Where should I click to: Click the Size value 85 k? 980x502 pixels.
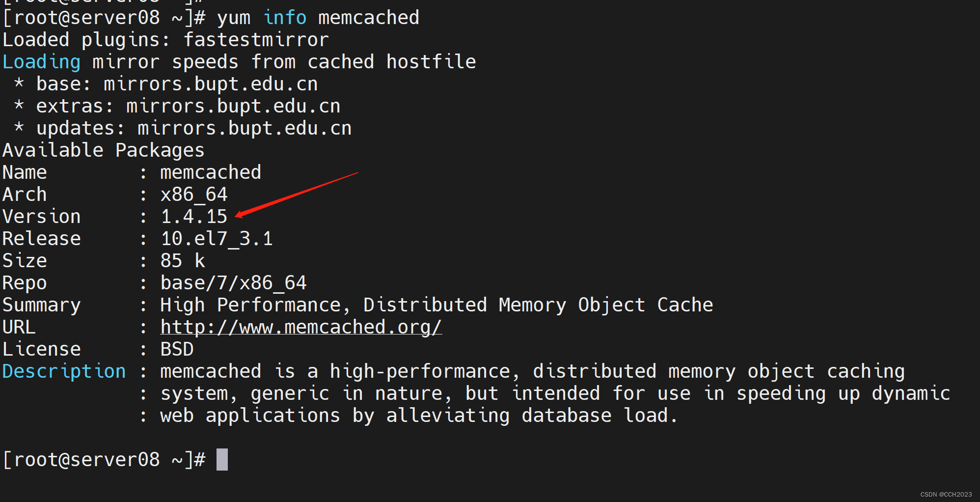183,261
